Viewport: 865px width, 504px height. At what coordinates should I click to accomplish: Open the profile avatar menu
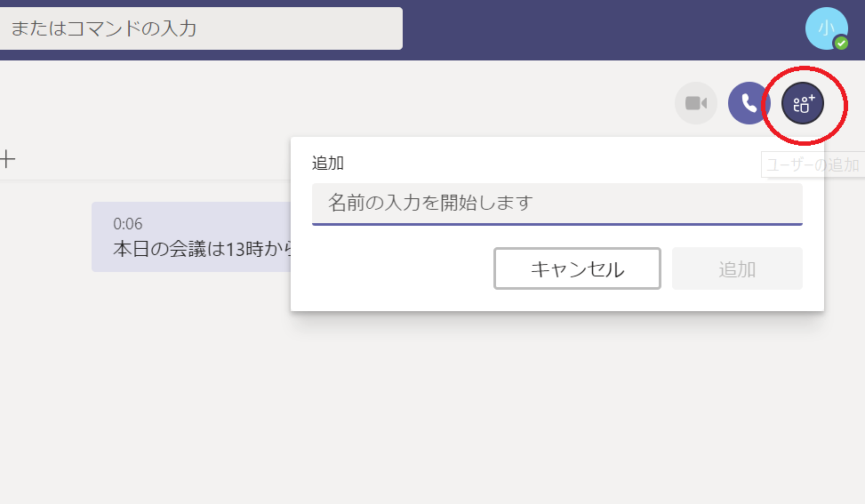(824, 28)
